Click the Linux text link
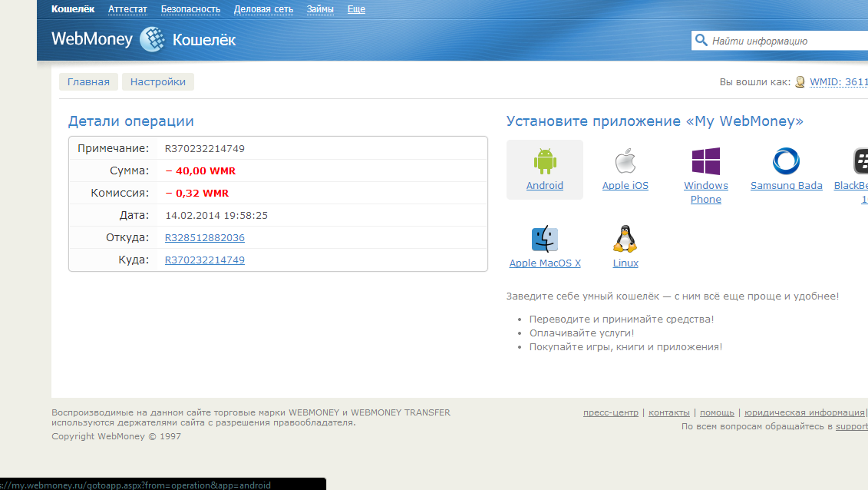Image resolution: width=868 pixels, height=490 pixels. click(x=625, y=263)
